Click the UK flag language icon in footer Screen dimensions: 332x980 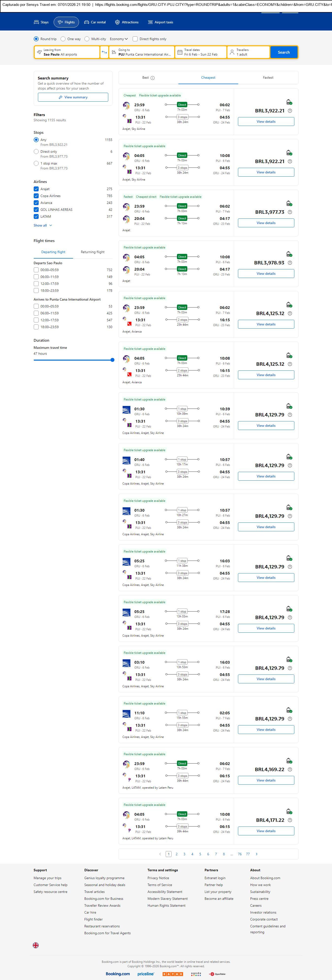(36, 945)
